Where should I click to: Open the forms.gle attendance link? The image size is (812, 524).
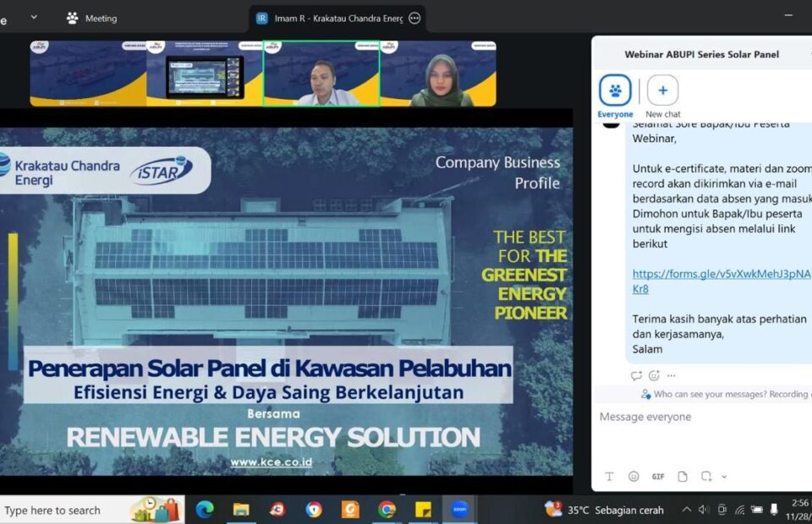tap(721, 281)
